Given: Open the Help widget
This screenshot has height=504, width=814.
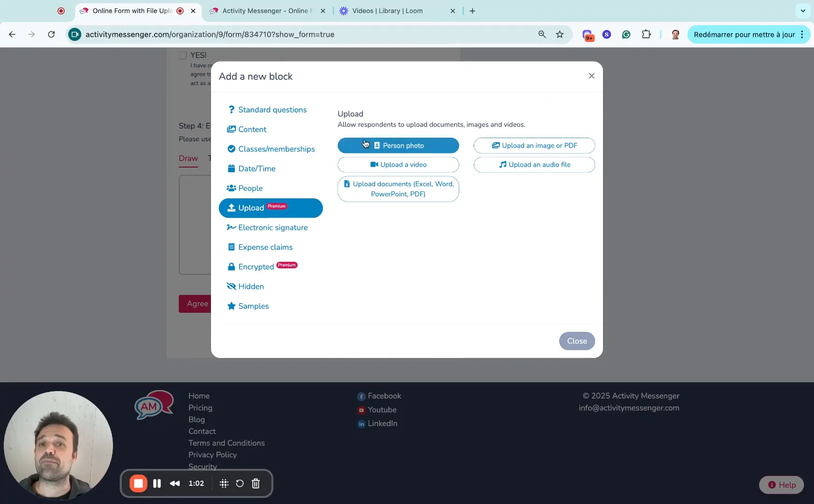Looking at the screenshot, I should click(x=781, y=485).
